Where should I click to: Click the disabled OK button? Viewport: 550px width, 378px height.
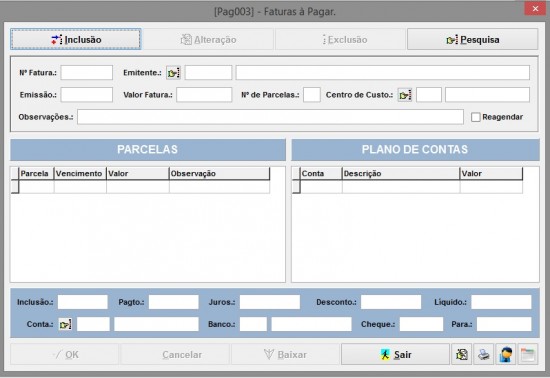(65, 355)
